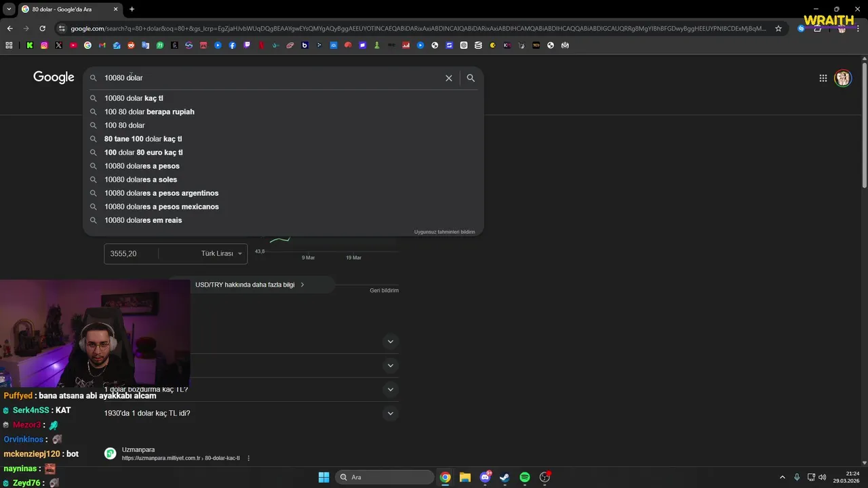Open the Facebook bookmark icon

tap(233, 45)
